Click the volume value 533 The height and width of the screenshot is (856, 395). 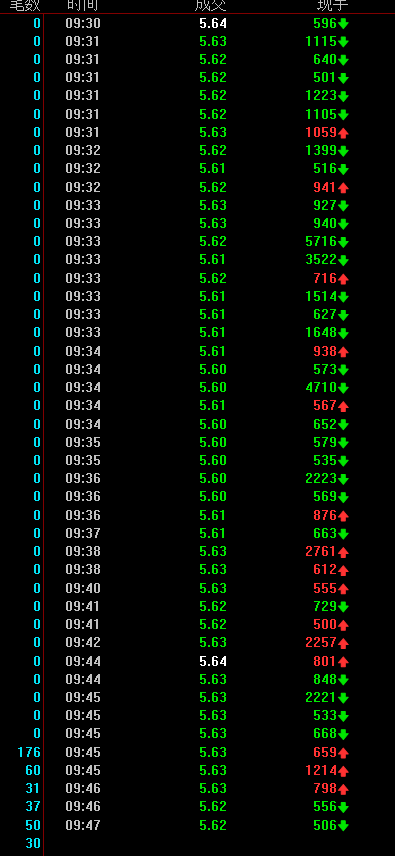325,716
